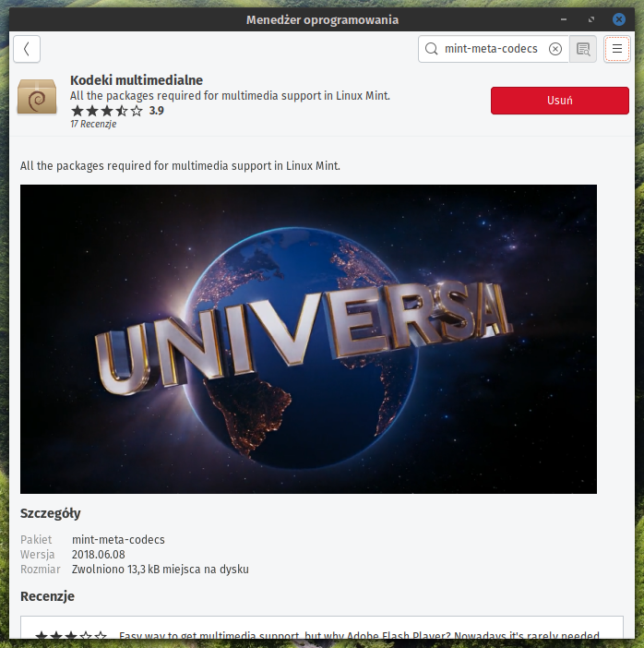Open the hamburger menu
Image resolution: width=644 pixels, height=648 pixels.
point(616,49)
